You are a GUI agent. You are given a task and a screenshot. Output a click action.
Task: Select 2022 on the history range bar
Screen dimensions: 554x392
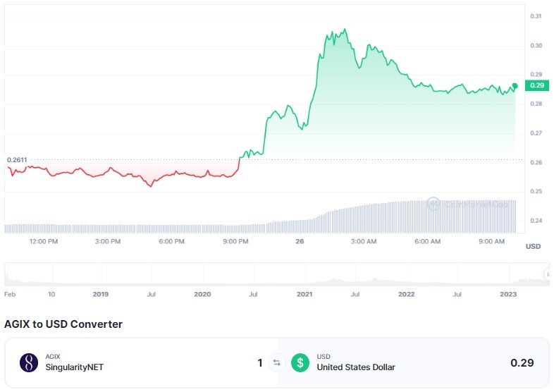tap(406, 294)
